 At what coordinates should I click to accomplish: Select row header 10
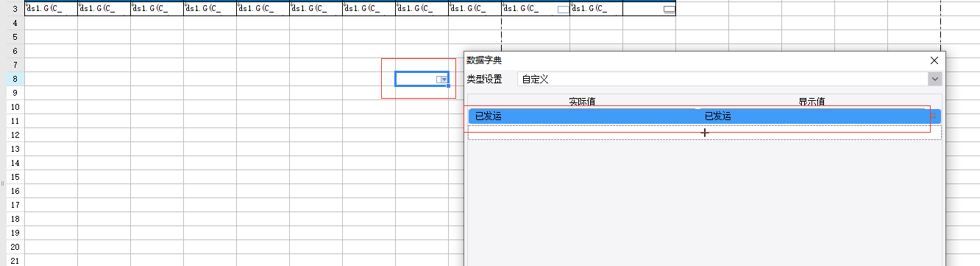pyautogui.click(x=15, y=107)
